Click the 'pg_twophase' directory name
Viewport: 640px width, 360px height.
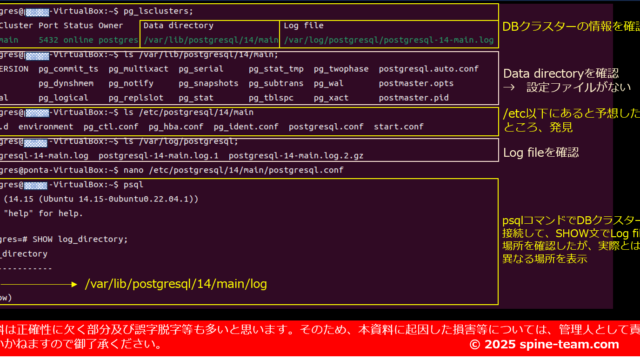(x=341, y=69)
